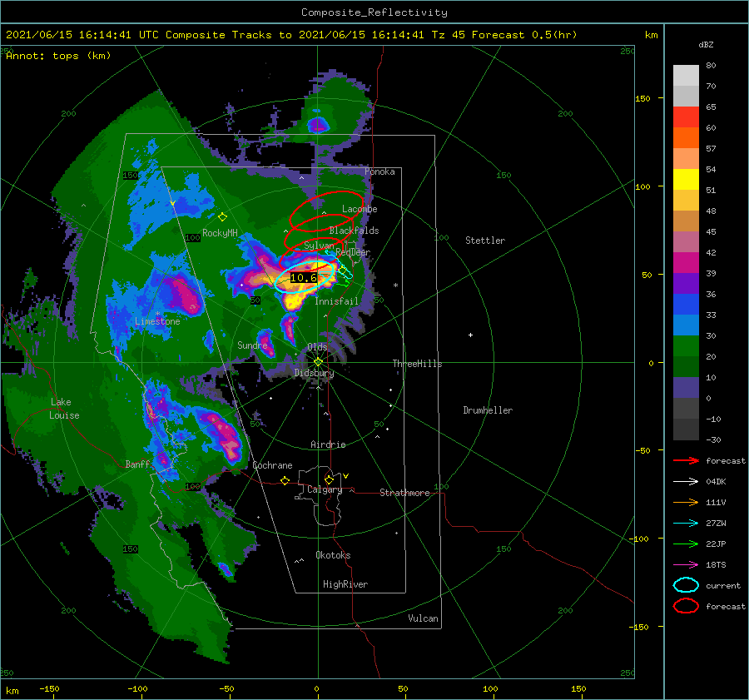This screenshot has height=700, width=749.
Task: Click the Blackfalds town label
Action: point(354,231)
